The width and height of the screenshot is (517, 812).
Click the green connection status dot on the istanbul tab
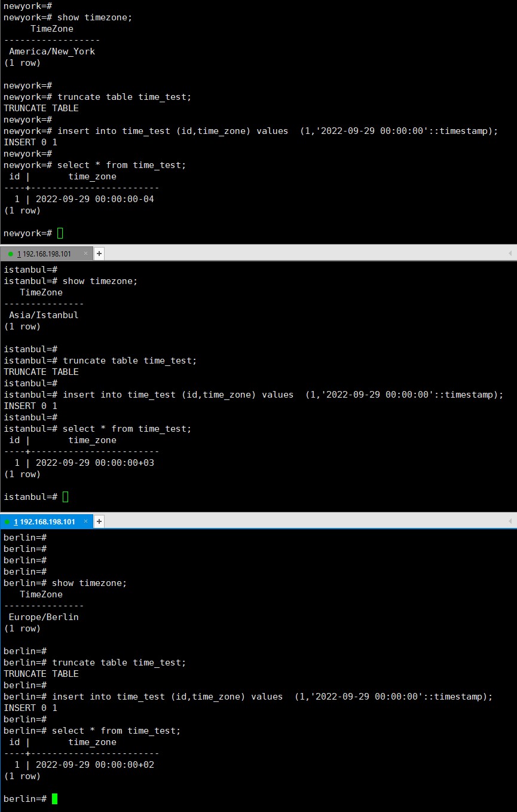tap(10, 254)
